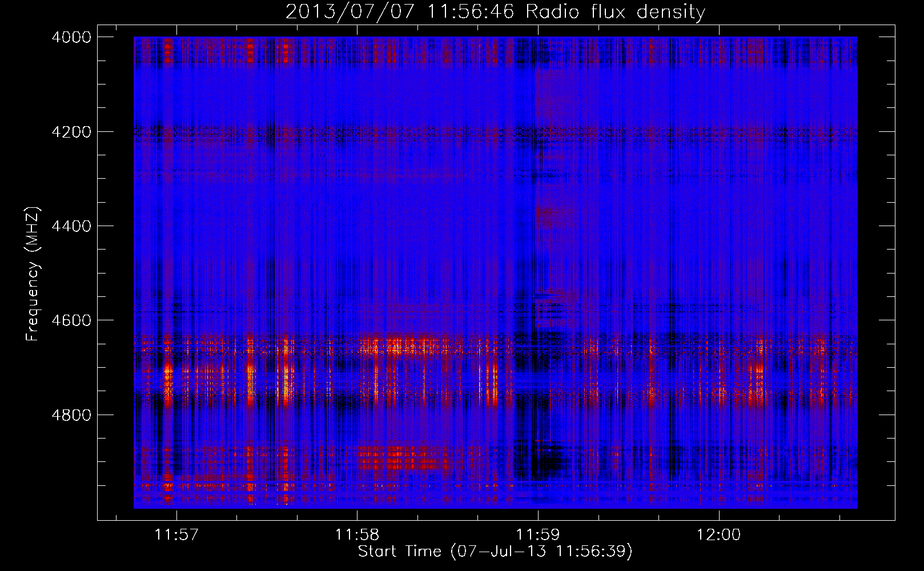This screenshot has width=924, height=571.
Task: Click the 4400 frequency axis label
Action: point(71,226)
